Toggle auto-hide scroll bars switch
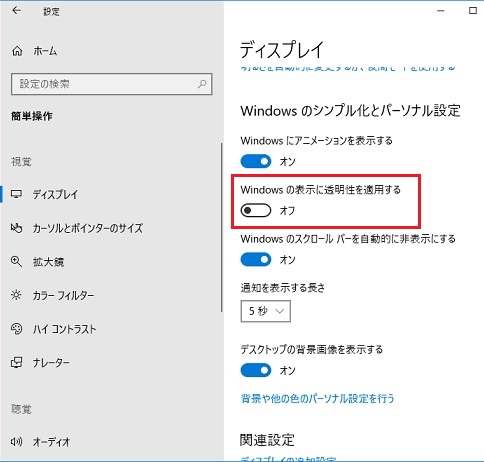 (x=256, y=260)
